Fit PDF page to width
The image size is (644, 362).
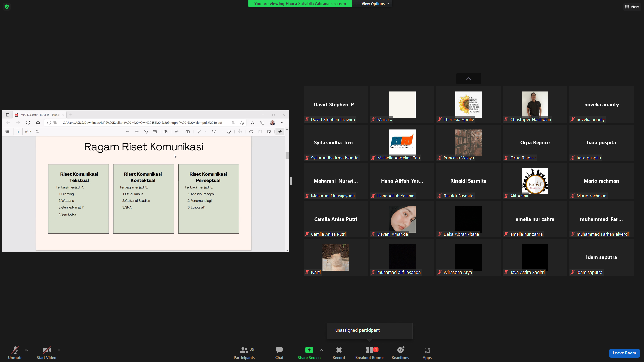[x=155, y=132]
